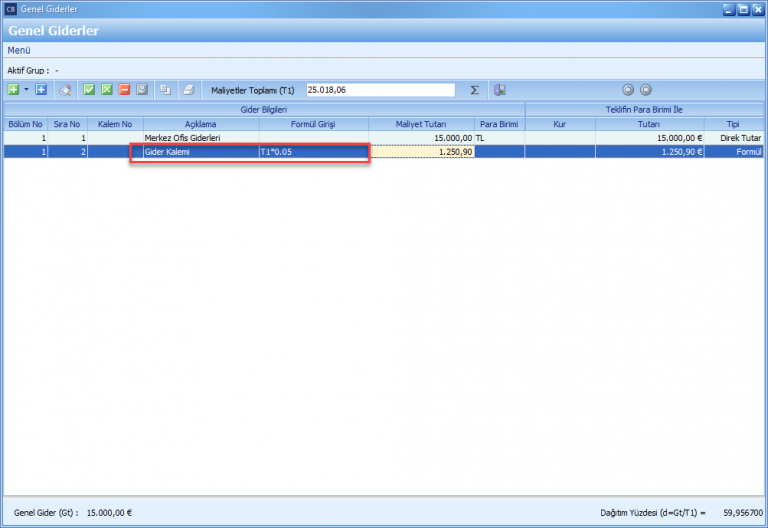Click the Formül Girişi column header
Screen dimensions: 768x528
click(x=313, y=124)
